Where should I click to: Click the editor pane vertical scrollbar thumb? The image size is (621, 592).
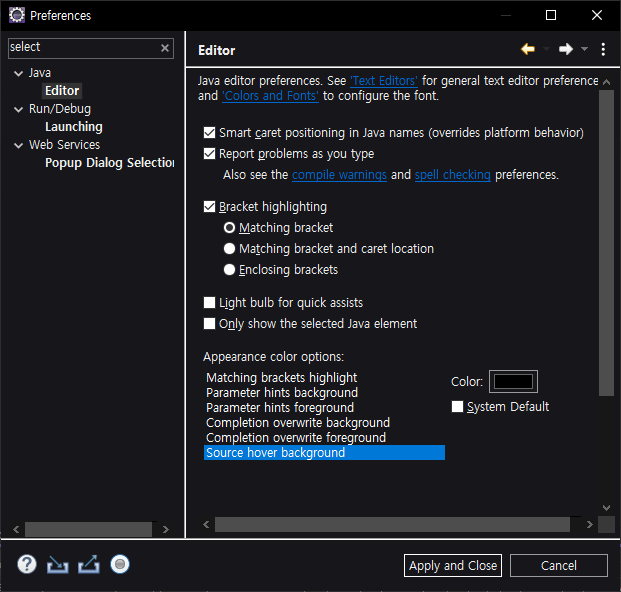tap(606, 243)
